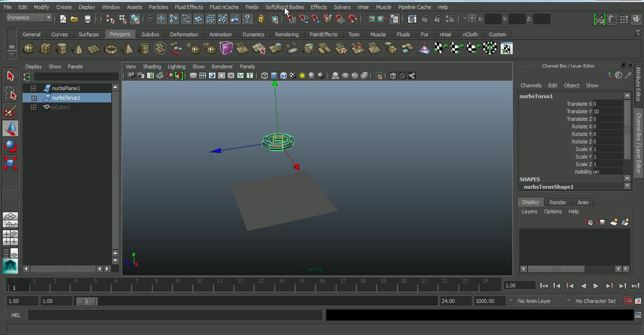Screen dimensions: 644x335
Task: Create a polygon pipe from the shelf
Action: pyautogui.click(x=144, y=49)
